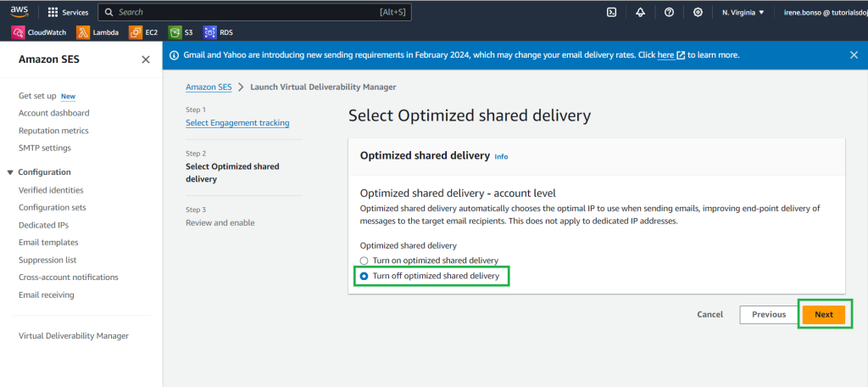Click the Cancel button
This screenshot has width=868, height=387.
tap(709, 314)
